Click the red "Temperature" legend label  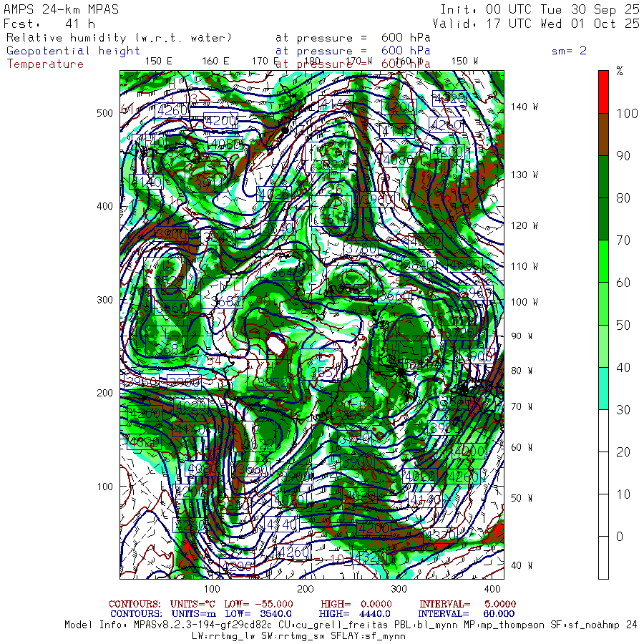[45, 64]
